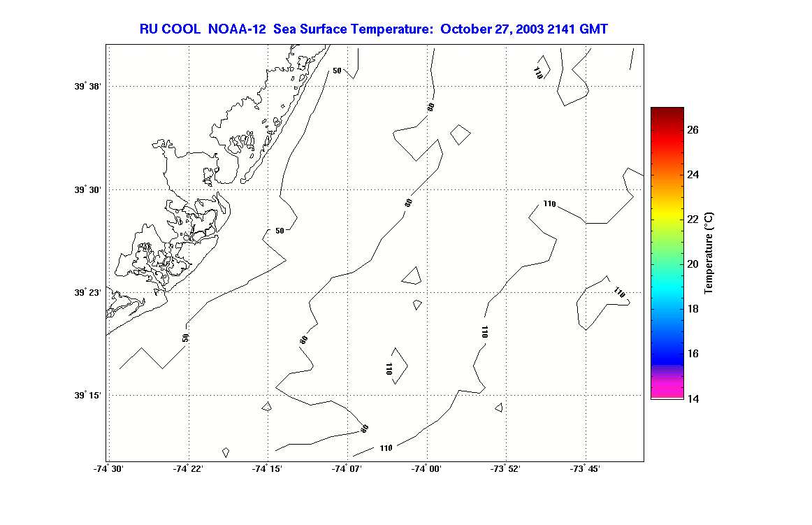Click longitude label -74° 15'
The width and height of the screenshot is (812, 525).
pos(267,469)
